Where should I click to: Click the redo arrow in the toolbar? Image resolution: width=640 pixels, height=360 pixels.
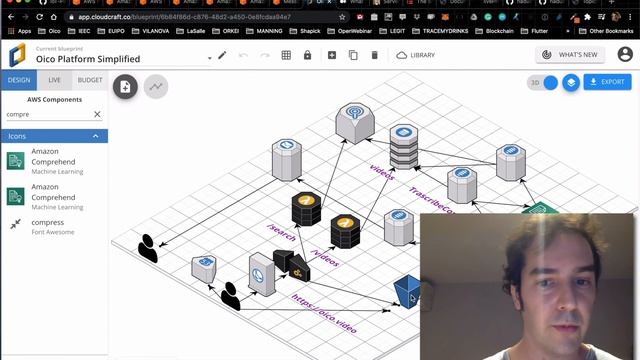point(265,55)
